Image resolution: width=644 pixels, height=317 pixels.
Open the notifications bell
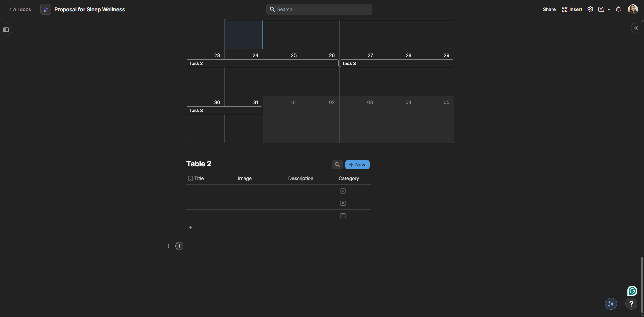618,9
